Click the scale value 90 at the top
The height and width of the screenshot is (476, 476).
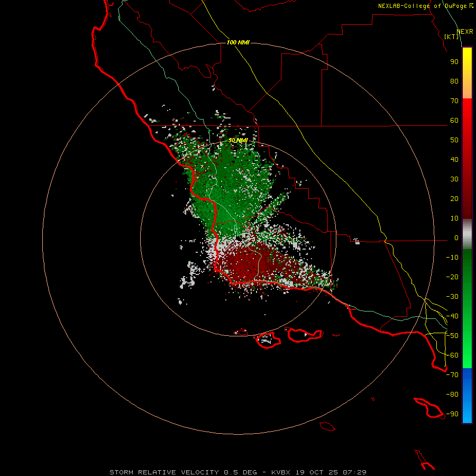click(454, 62)
